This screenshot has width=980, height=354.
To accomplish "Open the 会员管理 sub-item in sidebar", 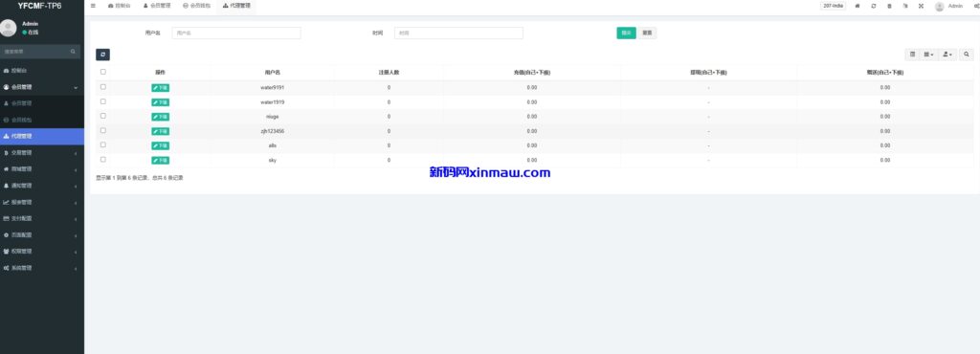I will click(x=42, y=103).
